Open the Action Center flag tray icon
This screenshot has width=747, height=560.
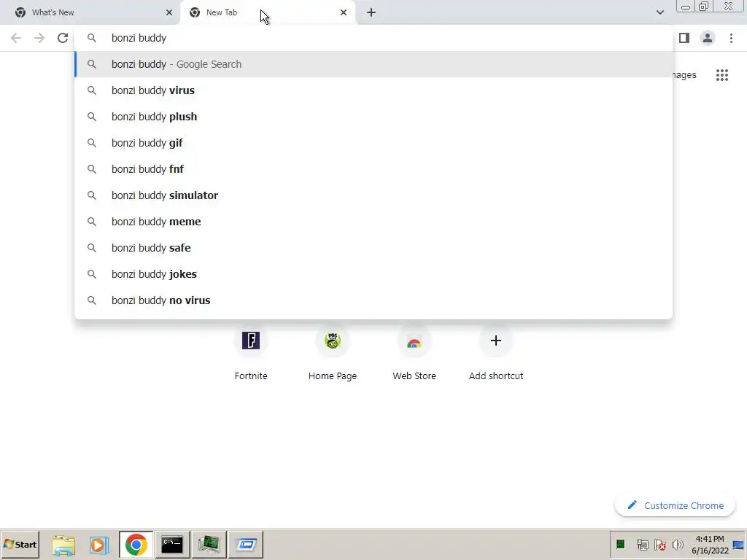(x=659, y=544)
